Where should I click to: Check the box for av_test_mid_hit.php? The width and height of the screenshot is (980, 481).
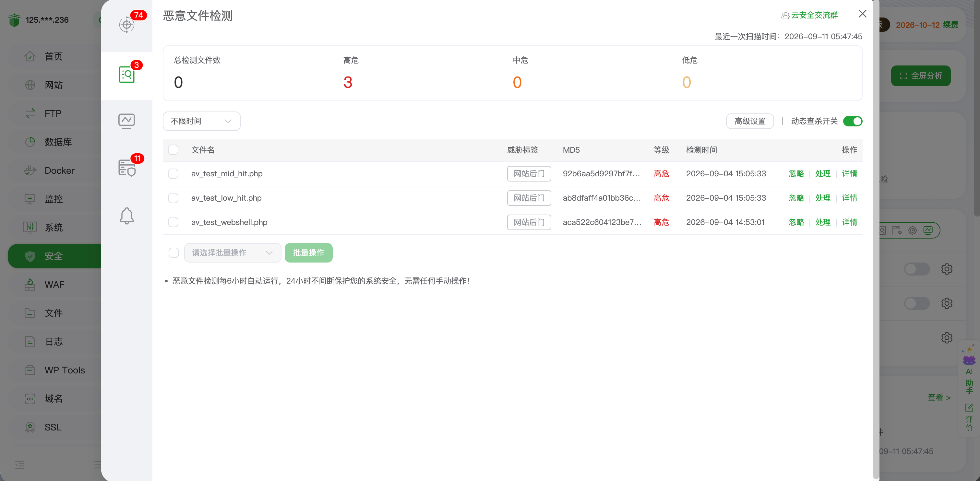pyautogui.click(x=173, y=174)
